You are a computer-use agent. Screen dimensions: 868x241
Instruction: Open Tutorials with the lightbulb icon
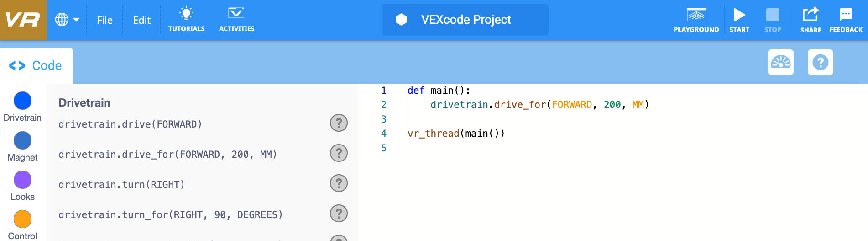(186, 20)
